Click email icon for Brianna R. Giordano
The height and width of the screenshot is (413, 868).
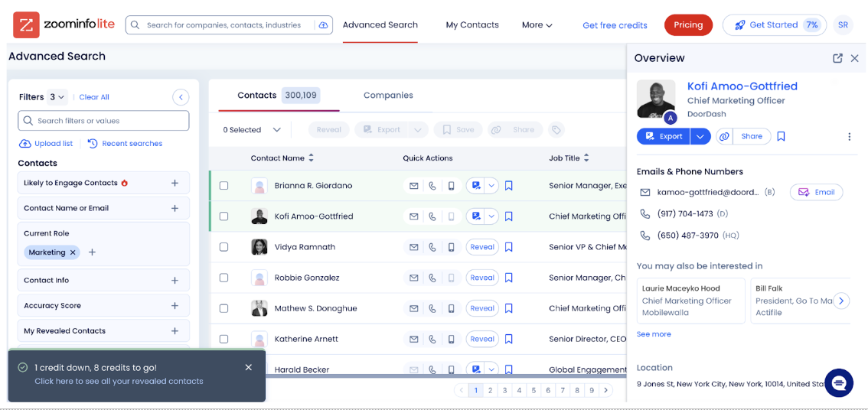413,186
